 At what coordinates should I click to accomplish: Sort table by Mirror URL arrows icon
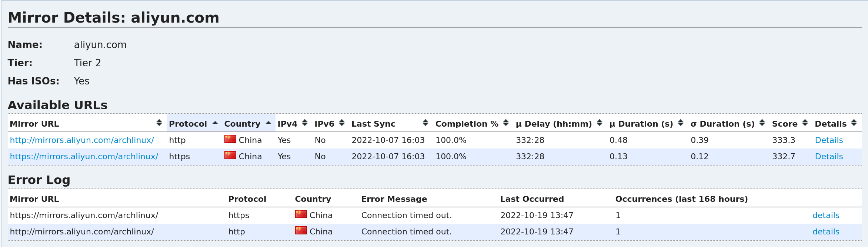tap(159, 123)
